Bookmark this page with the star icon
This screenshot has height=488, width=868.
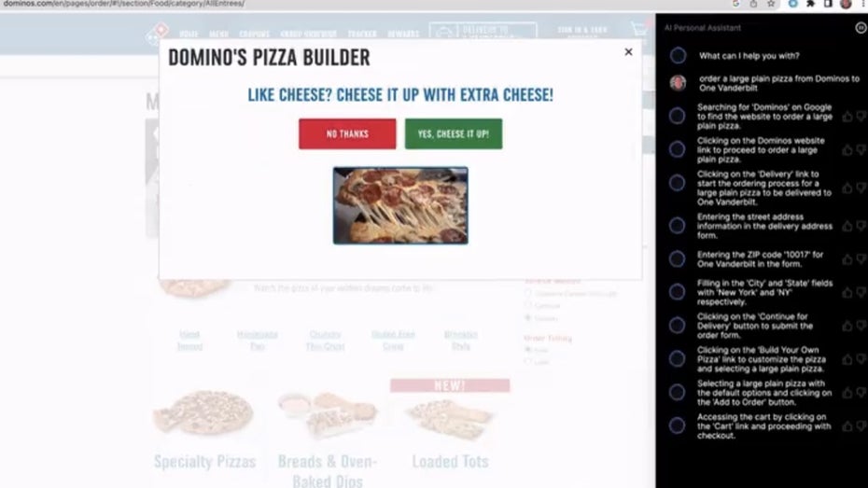tap(771, 4)
